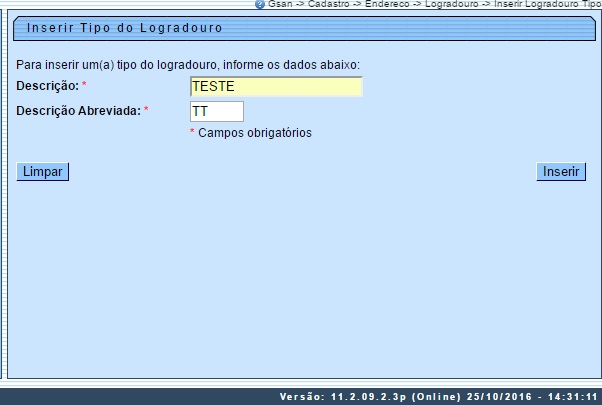602x405 pixels.
Task: Click the Descrição field containing TESTE
Action: [x=276, y=86]
